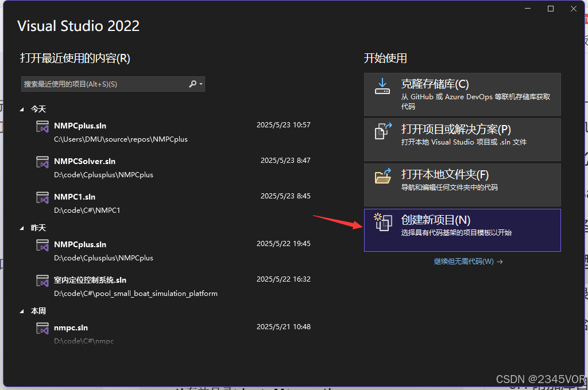Open NMPCplus.sln from D:\code\Cplusplus dated 5/22

[173, 251]
